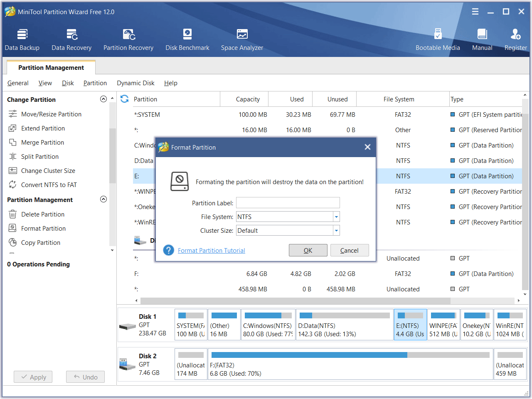Open the Partition menu

point(95,83)
